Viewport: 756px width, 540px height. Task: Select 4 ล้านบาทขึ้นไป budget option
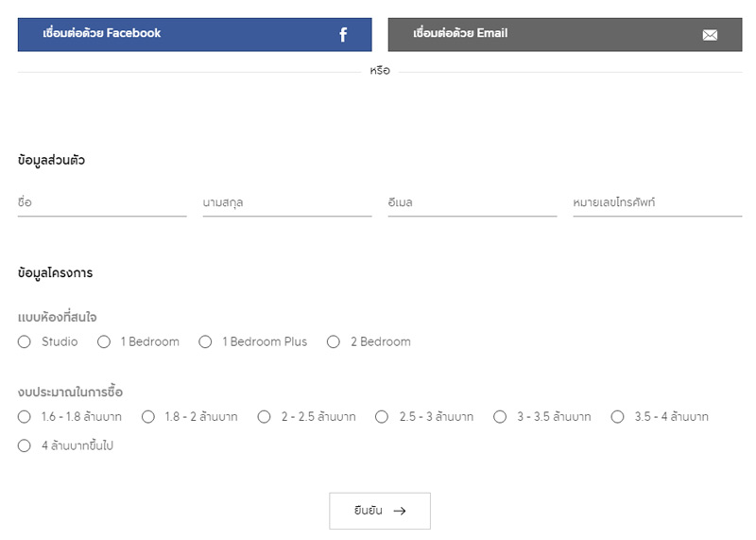(x=25, y=446)
